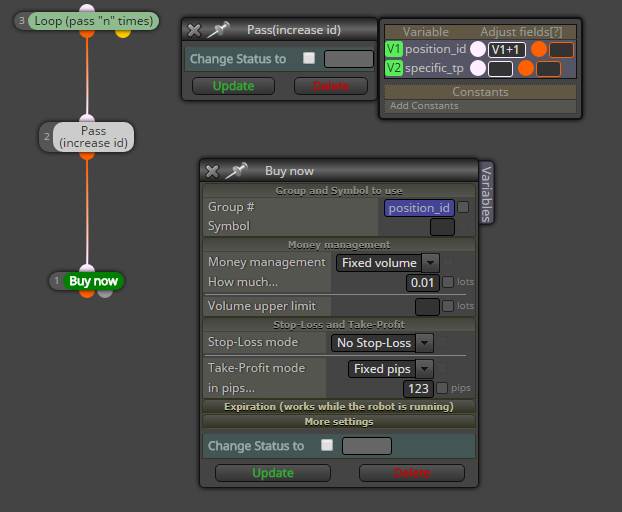Screen dimensions: 622x512
Task: Click How much 0.01 field
Action: [x=422, y=283]
